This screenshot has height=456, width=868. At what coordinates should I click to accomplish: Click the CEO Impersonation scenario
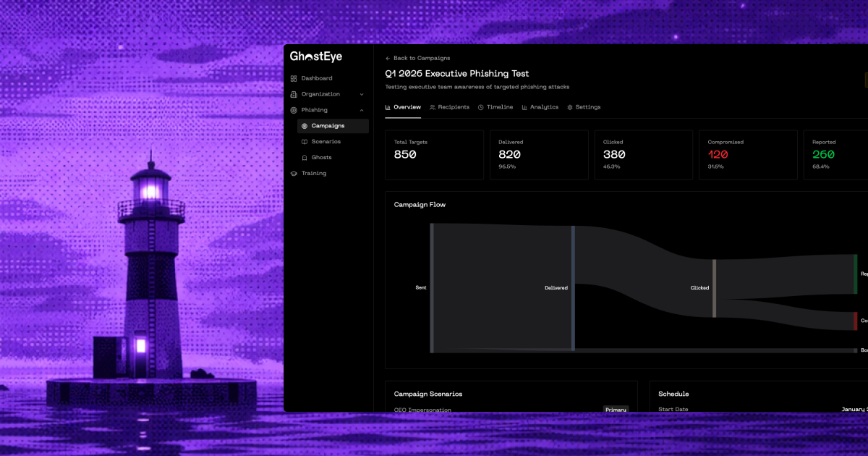point(422,410)
